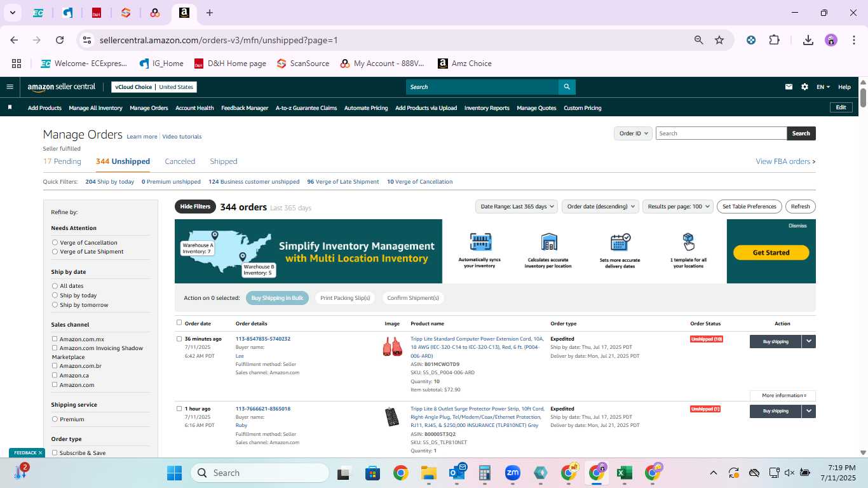Open the Account Health menu item

click(x=194, y=108)
